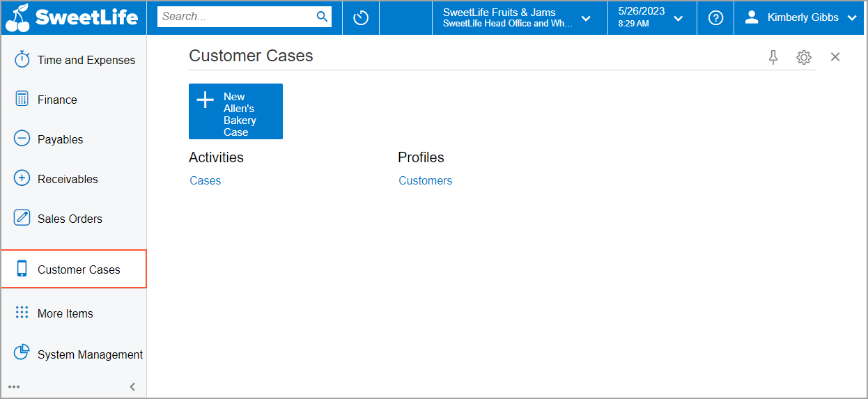Click New Allen's Bakery Case tile
868x399 pixels.
pyautogui.click(x=235, y=111)
